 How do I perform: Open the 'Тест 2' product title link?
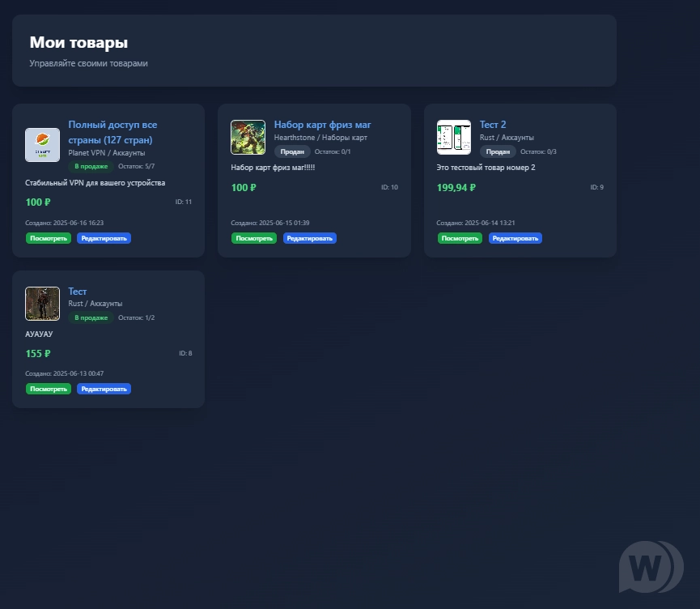tap(493, 125)
